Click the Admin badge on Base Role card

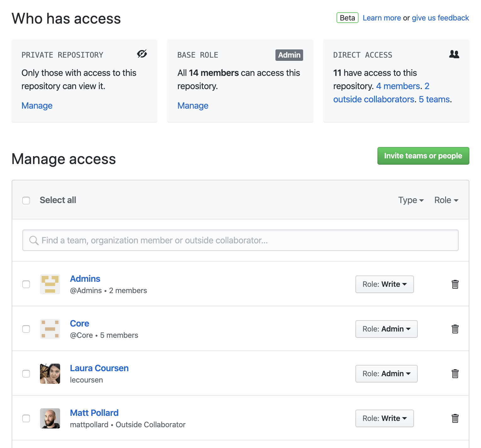pyautogui.click(x=289, y=55)
